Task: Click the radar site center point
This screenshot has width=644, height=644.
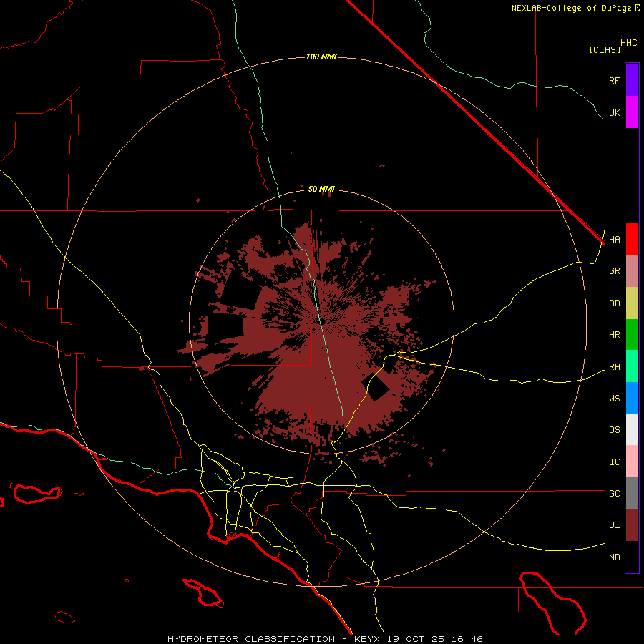Action: tap(322, 321)
